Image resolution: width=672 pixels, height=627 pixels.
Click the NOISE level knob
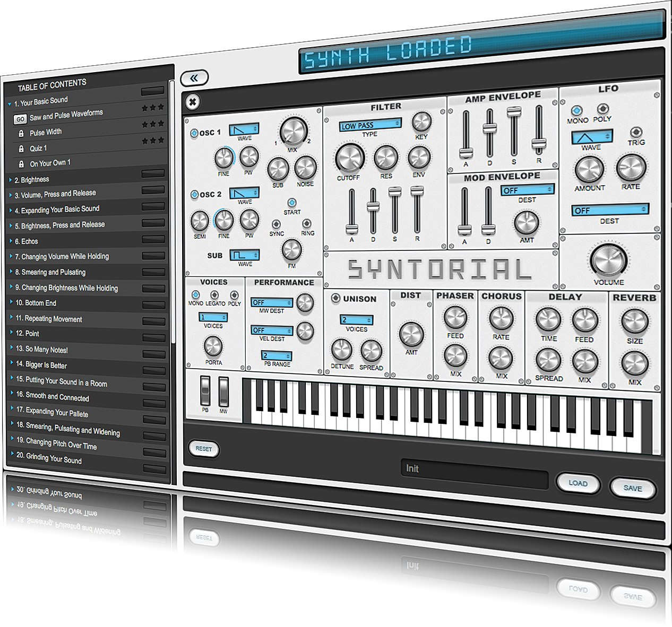(x=305, y=168)
